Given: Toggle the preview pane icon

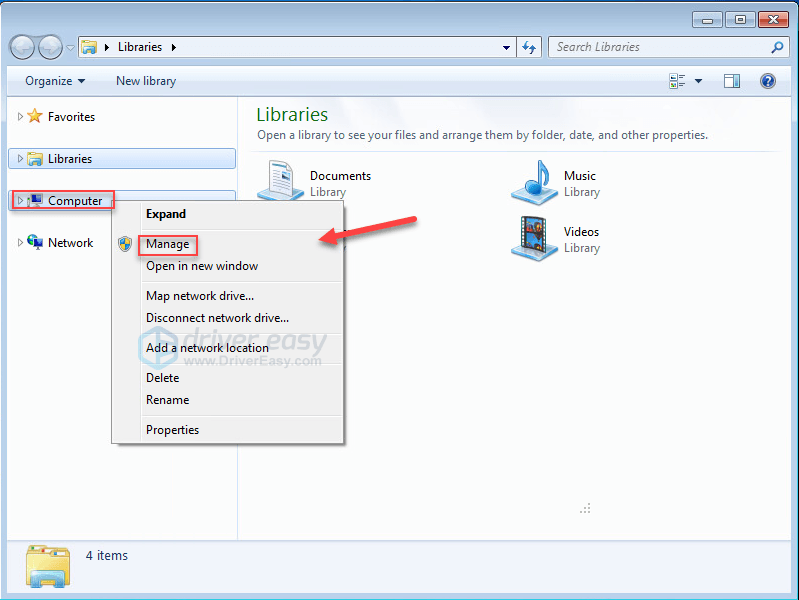Looking at the screenshot, I should [732, 81].
